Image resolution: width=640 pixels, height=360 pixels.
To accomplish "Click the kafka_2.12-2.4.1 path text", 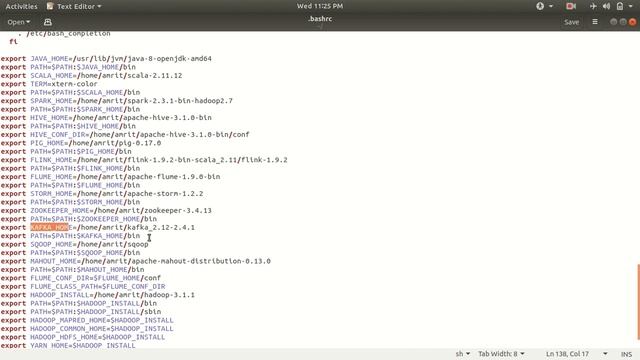I will point(161,227).
